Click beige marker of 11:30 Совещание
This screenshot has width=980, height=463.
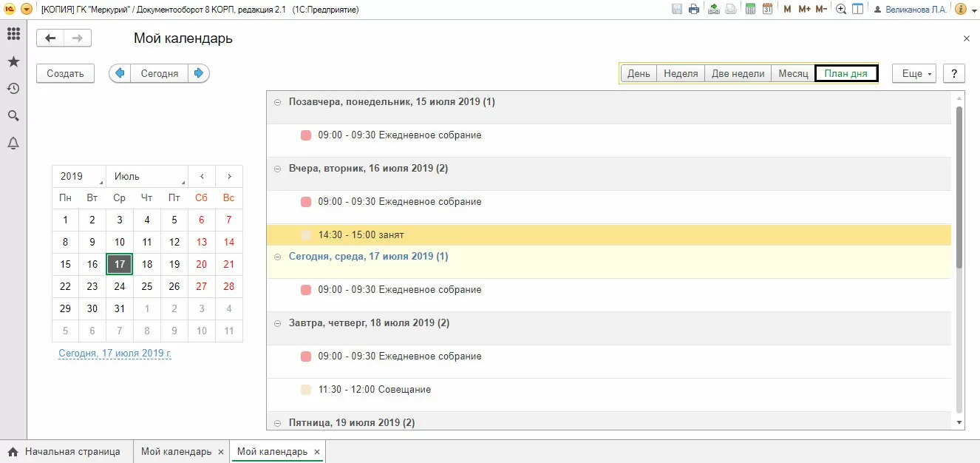point(306,389)
